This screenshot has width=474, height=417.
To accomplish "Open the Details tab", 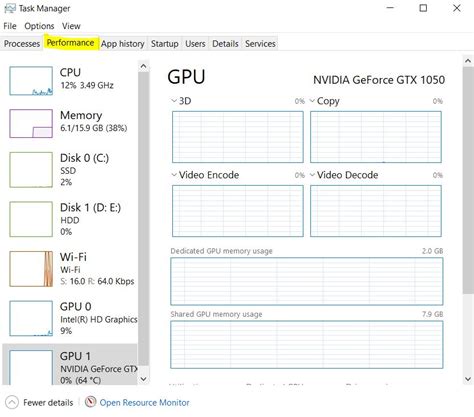I will click(225, 44).
